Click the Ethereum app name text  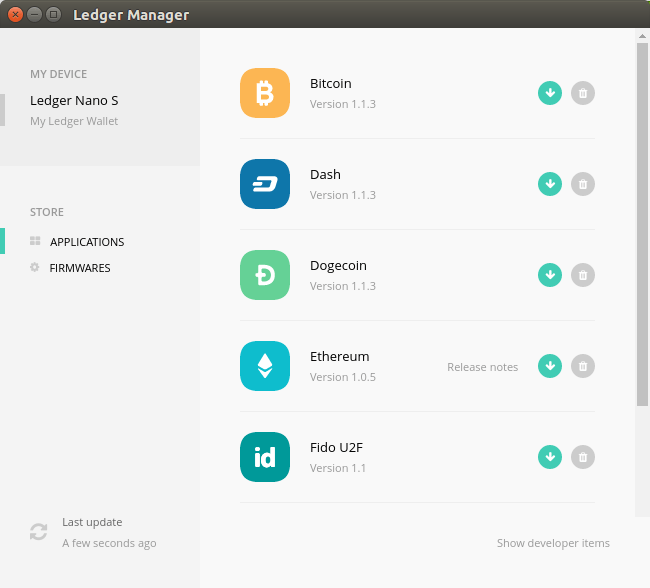[x=340, y=356]
